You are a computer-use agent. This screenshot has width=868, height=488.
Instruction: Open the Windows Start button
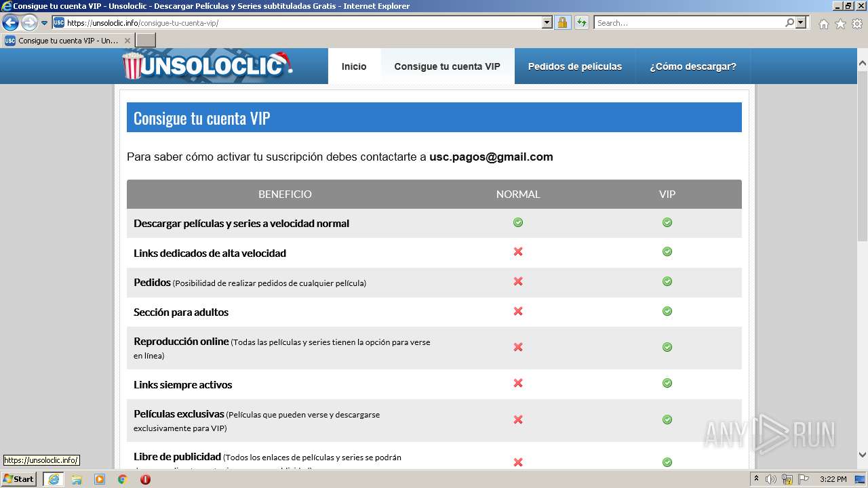(19, 479)
